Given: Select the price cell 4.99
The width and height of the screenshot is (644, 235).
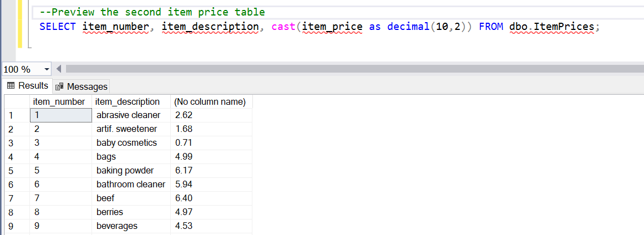Looking at the screenshot, I should point(211,157).
